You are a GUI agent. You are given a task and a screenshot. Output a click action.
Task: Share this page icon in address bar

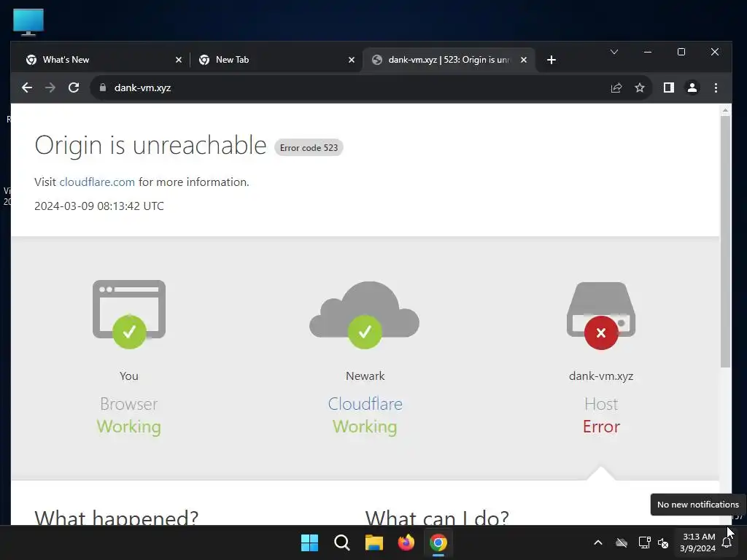pos(616,87)
